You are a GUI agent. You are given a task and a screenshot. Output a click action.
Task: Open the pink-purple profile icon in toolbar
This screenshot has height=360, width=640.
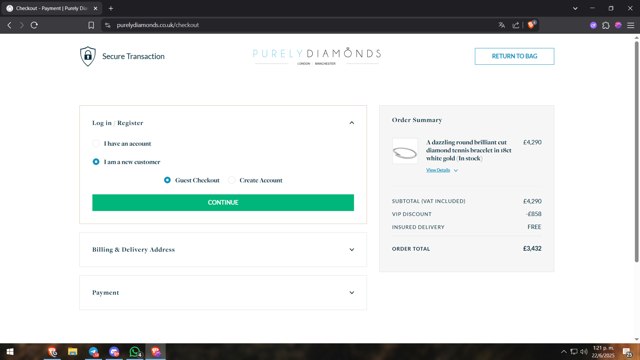point(618,25)
